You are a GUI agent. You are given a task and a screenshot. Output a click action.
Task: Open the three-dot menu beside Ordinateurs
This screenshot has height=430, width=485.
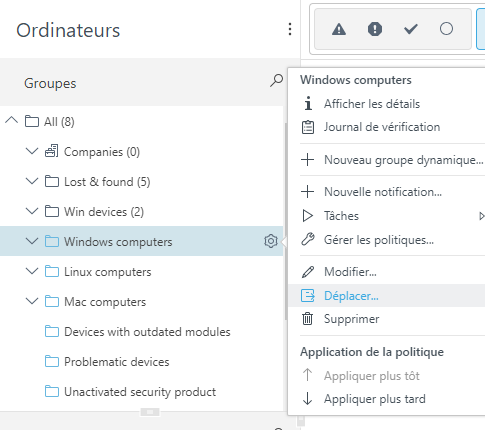click(x=290, y=29)
